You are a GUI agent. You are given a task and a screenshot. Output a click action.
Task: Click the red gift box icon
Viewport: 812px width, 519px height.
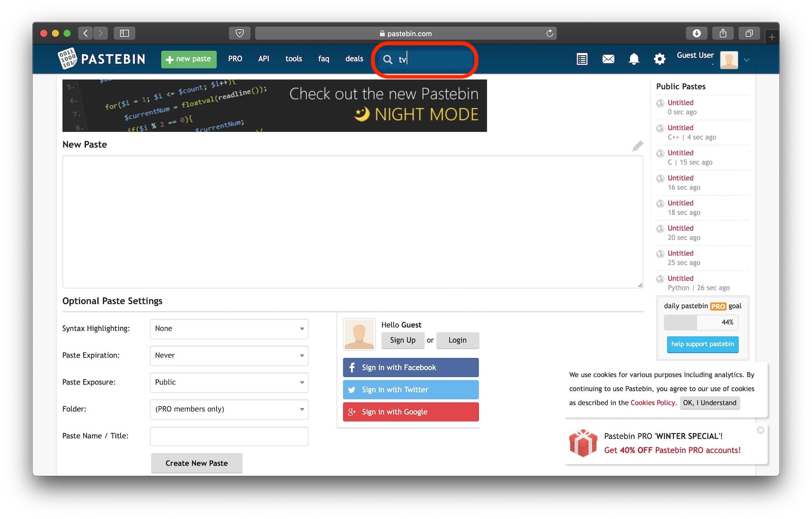click(583, 443)
